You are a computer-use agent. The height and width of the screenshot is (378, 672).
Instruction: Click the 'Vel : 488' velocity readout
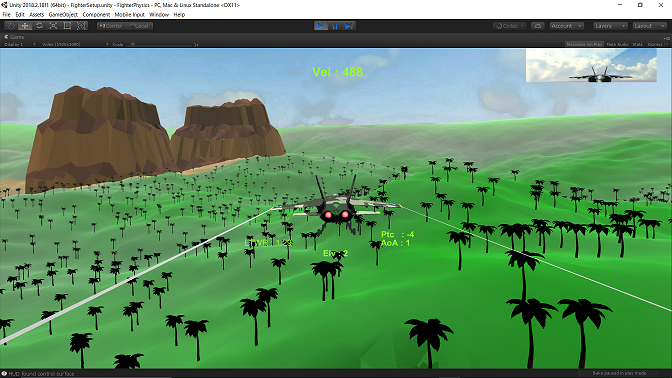tap(338, 72)
